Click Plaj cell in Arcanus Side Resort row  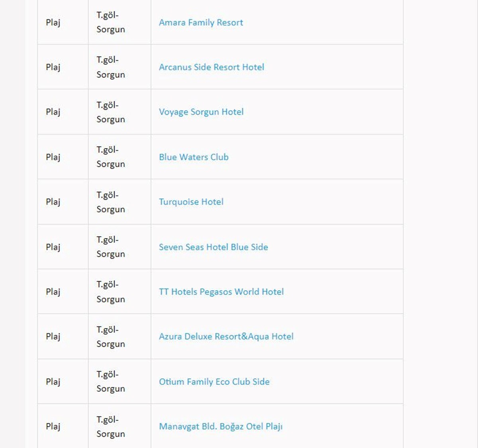coord(63,67)
